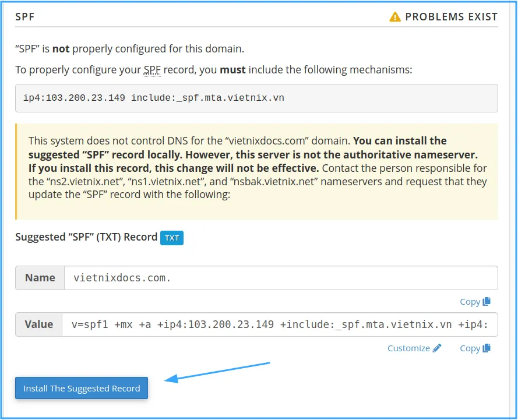Click the PROBLEMS EXIST status label
The height and width of the screenshot is (420, 518).
point(451,17)
